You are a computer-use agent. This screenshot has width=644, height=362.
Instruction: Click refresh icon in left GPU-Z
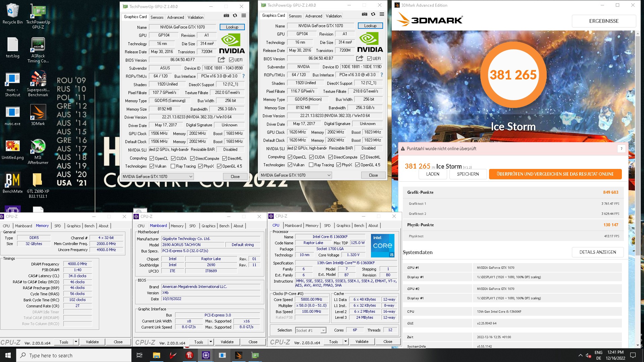(235, 16)
